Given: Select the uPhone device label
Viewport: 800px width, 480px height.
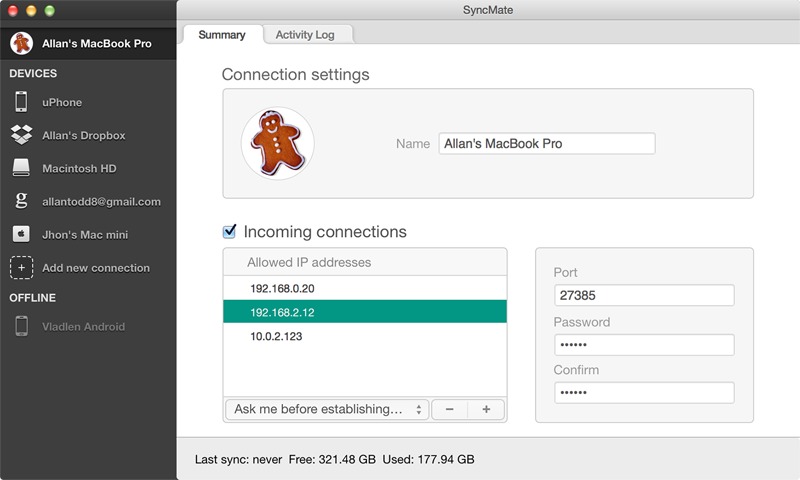Looking at the screenshot, I should click(x=62, y=102).
